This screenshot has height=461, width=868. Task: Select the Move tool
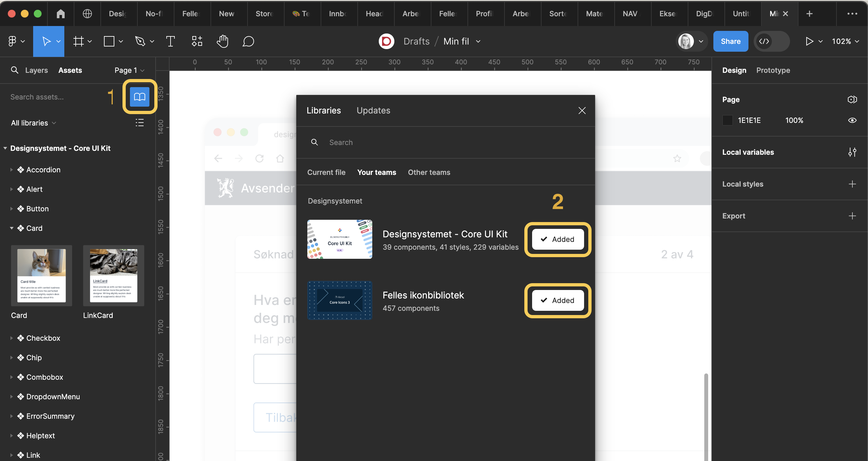click(x=46, y=41)
